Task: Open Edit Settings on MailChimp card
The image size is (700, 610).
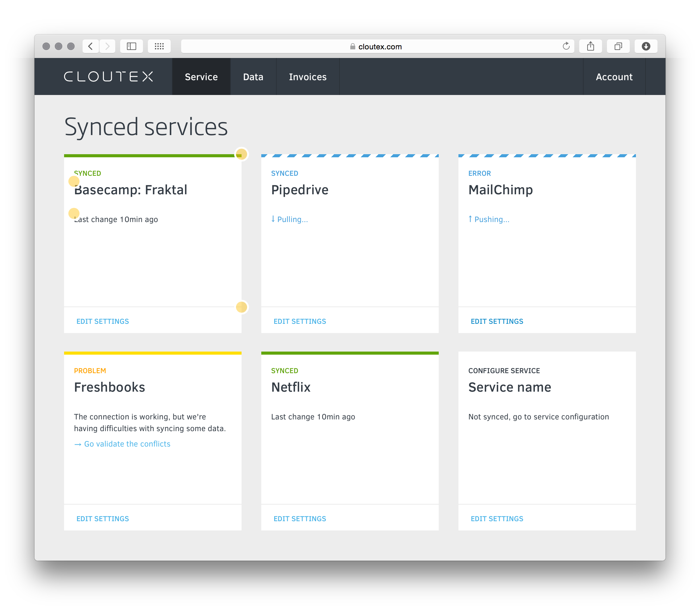Action: [497, 321]
